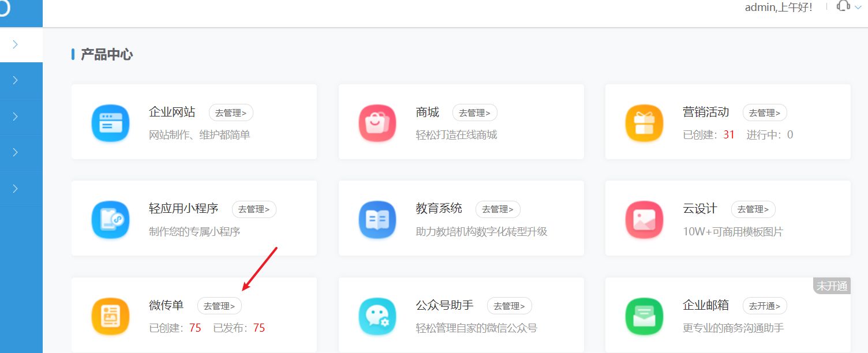Expand the highlighted first sidebar menu item
Viewport: 868px width, 353px height.
[14, 44]
